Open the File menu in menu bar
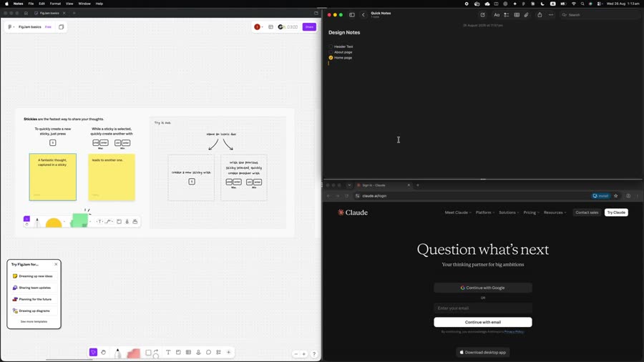This screenshot has height=362, width=644. (31, 4)
